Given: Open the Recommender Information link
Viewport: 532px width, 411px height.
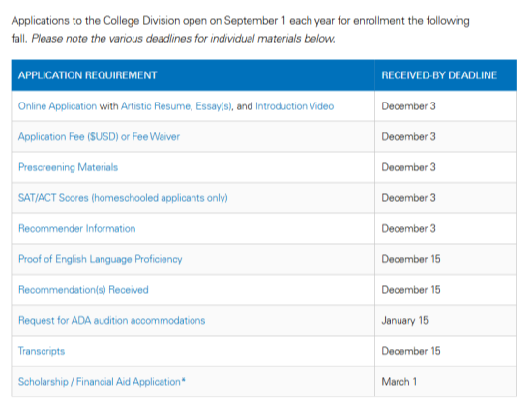Looking at the screenshot, I should (x=77, y=228).
